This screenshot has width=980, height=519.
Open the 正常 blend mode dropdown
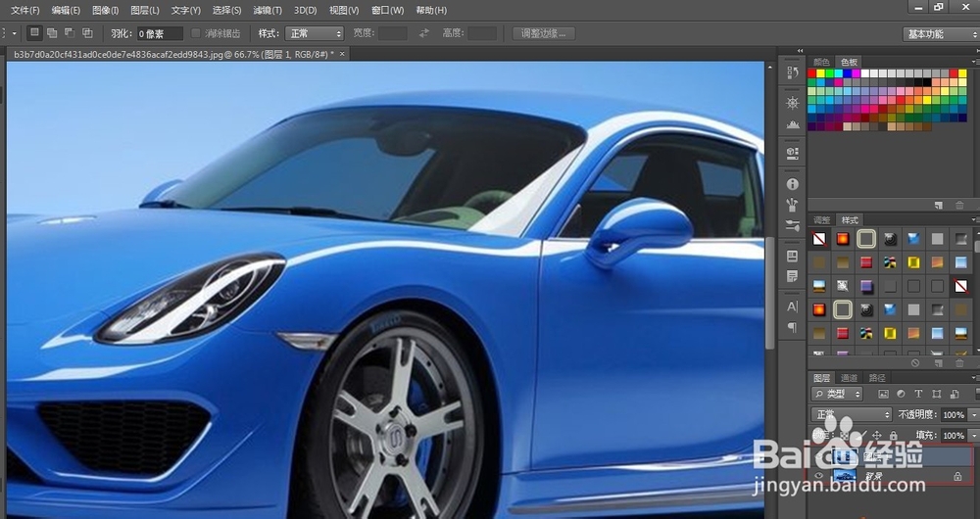tap(852, 414)
